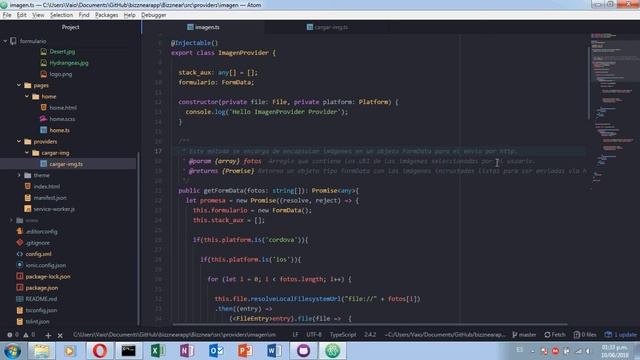Open logo.png in the tree view
Viewport: 640px width, 360px height.
(60, 74)
